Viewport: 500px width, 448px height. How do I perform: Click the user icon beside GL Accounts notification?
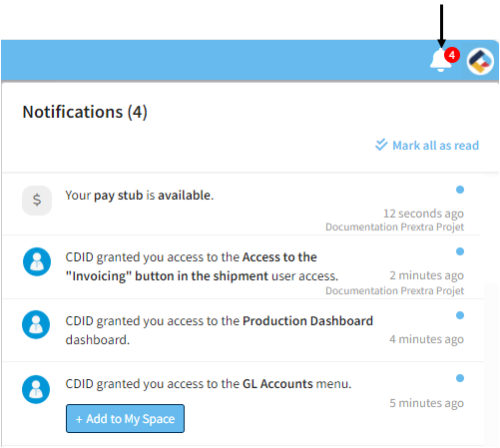[x=36, y=389]
